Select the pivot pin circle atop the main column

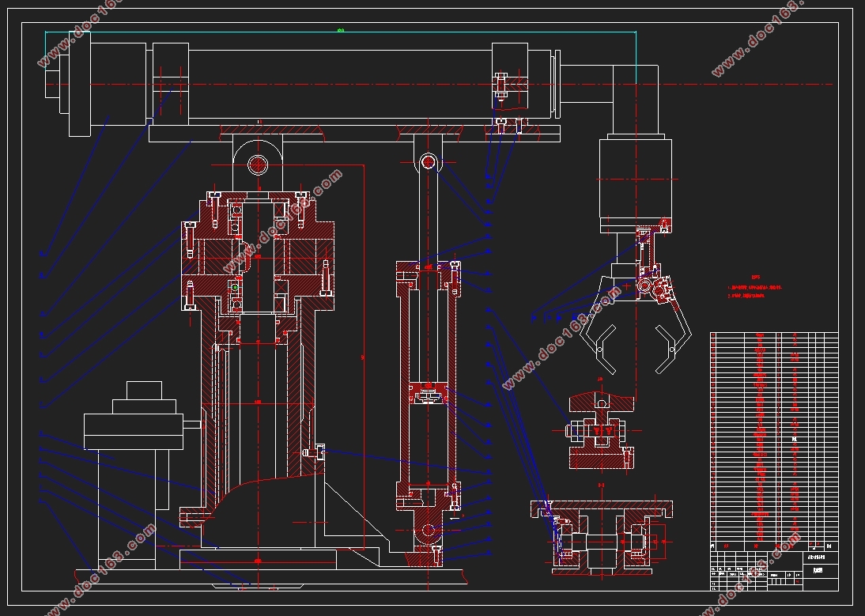click(258, 164)
